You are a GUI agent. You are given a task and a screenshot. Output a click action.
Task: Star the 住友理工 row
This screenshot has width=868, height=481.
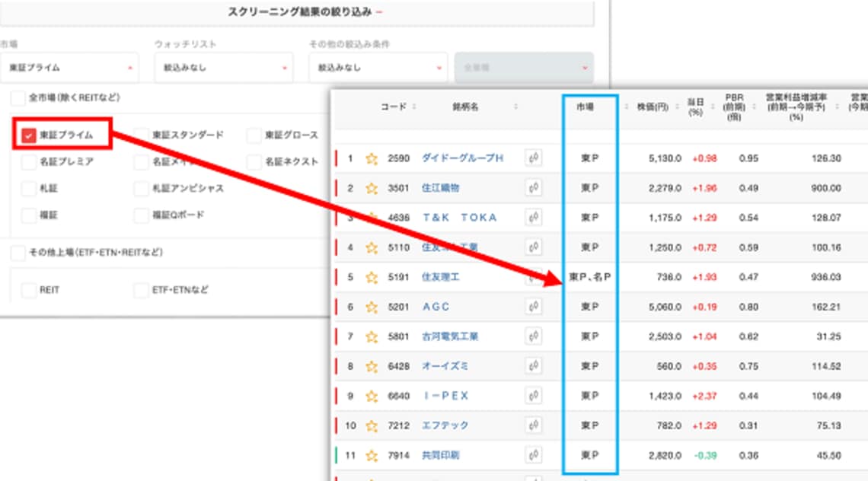coord(372,277)
